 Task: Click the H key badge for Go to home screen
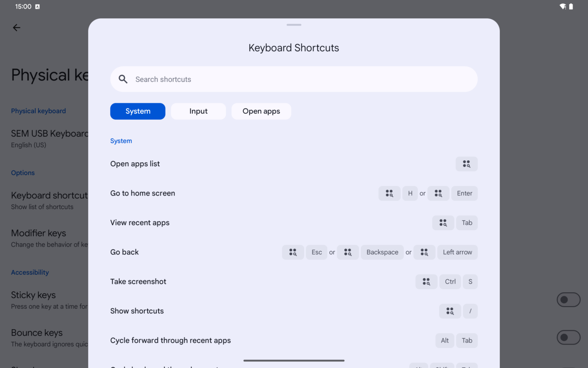coord(410,193)
